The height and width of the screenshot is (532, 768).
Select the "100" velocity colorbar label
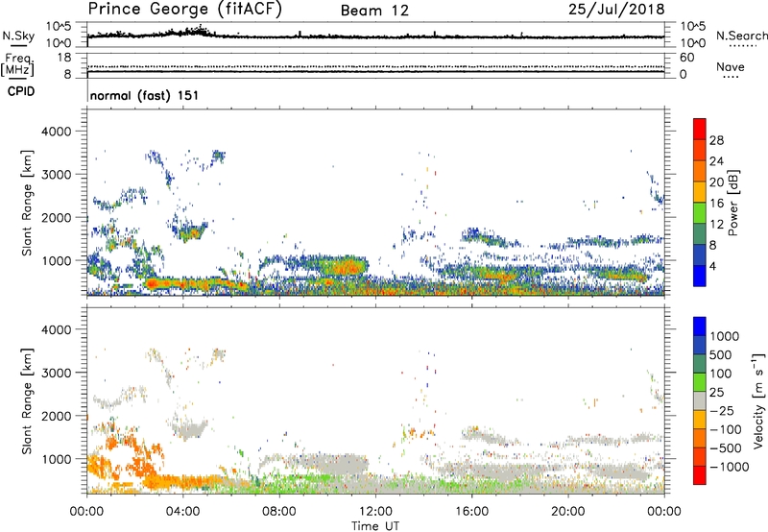coord(721,374)
